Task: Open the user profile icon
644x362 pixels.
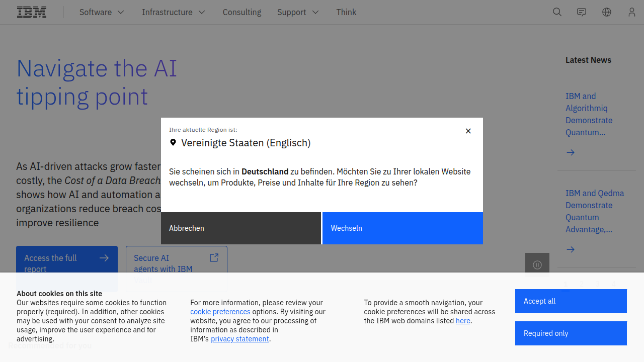Action: tap(632, 12)
